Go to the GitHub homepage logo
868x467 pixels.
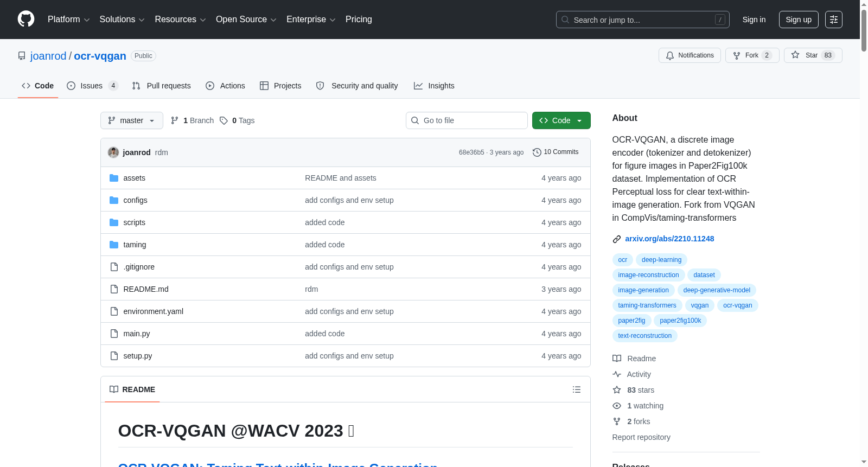coord(26,20)
